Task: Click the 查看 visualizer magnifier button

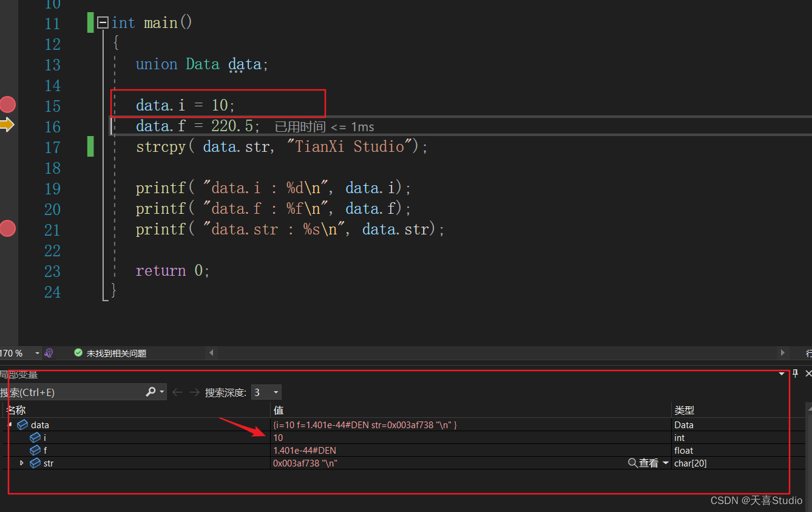Action: (643, 463)
